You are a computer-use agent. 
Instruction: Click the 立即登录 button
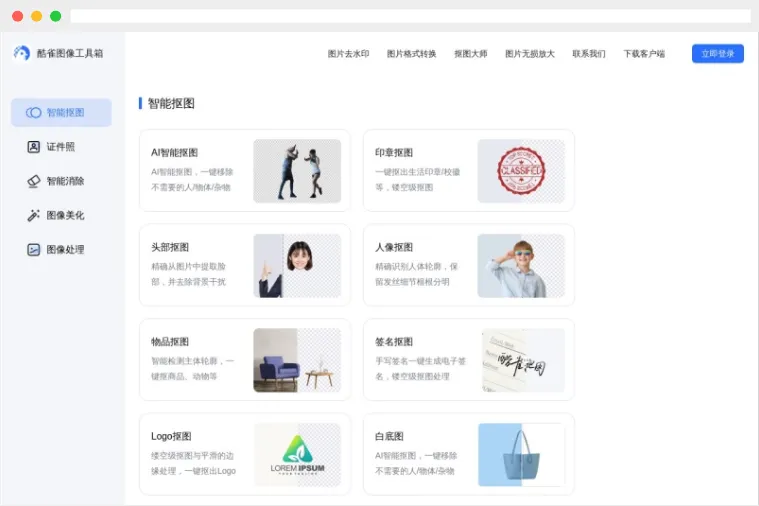718,54
